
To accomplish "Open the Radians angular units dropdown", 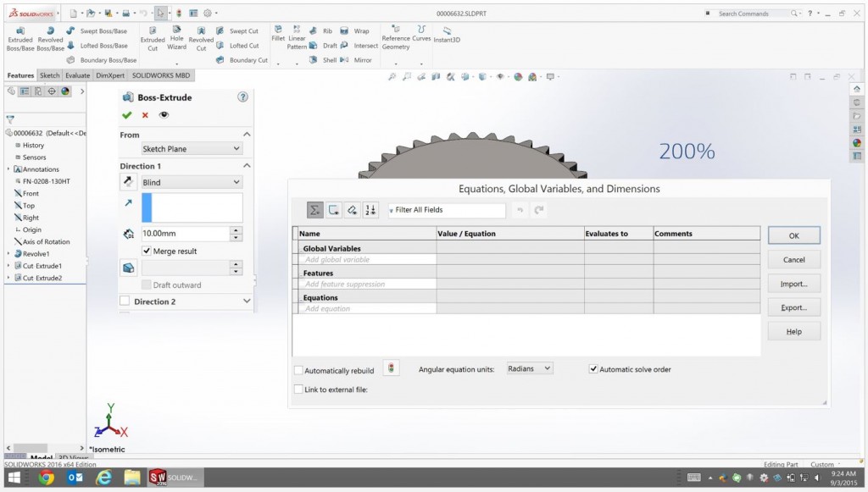I will [530, 368].
